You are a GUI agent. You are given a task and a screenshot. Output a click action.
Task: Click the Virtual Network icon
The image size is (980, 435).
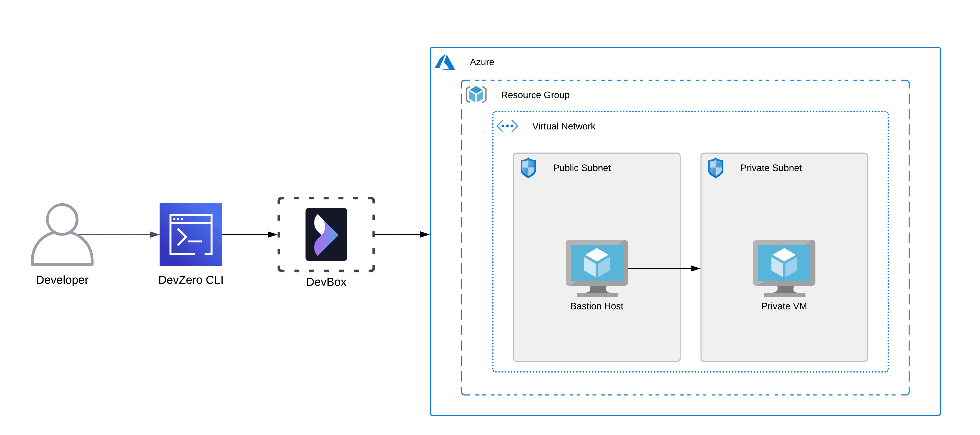[x=507, y=126]
